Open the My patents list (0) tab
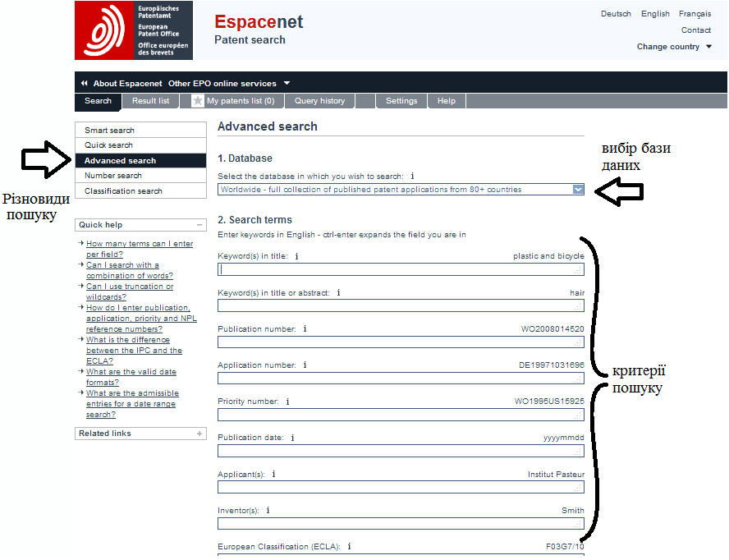 coord(233,101)
